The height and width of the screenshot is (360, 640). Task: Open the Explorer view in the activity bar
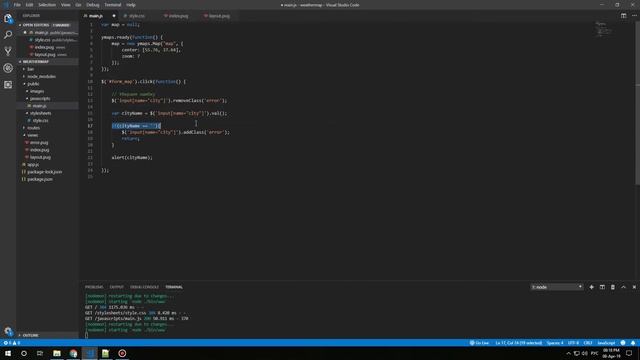coord(8,18)
